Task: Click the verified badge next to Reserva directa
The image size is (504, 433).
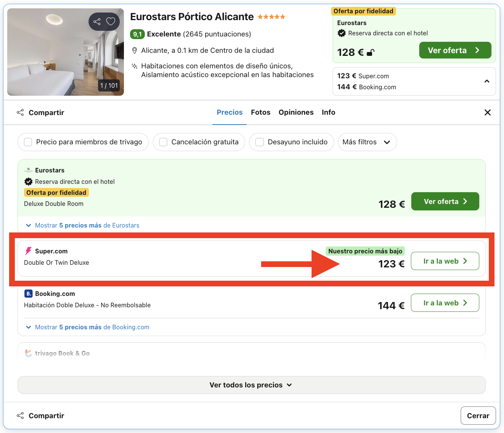Action: (x=29, y=182)
